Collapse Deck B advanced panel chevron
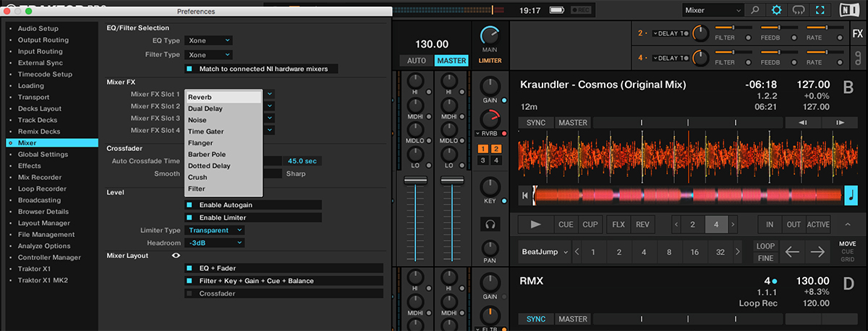Screen dimensions: 868x331 tap(848, 224)
